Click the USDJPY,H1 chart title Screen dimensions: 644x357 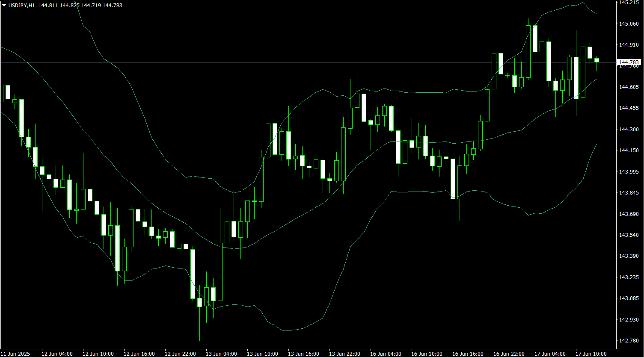pos(21,6)
